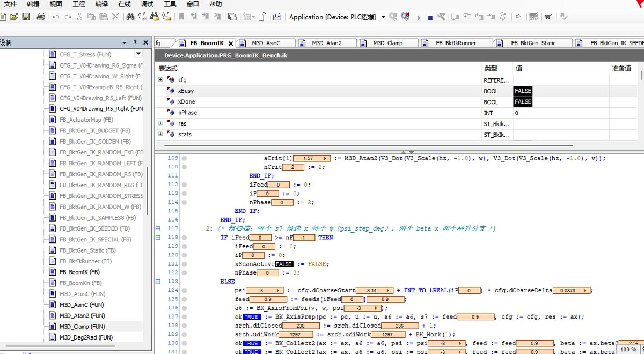This screenshot has width=644, height=354.
Task: Click the Login (gear) icon
Action: [393, 17]
